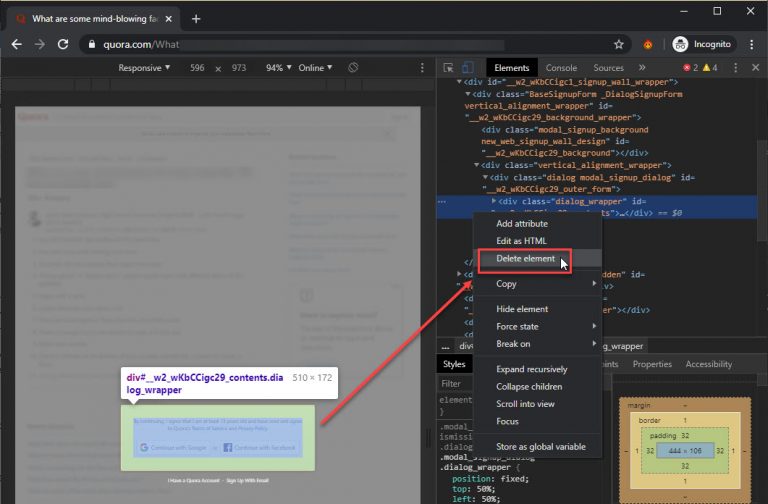Screen dimensions: 768x504
Task: Switch to the Accessibility tab
Action: pos(709,364)
